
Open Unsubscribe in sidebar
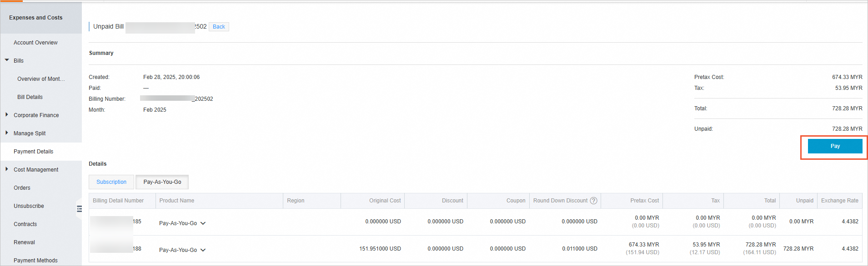29,206
